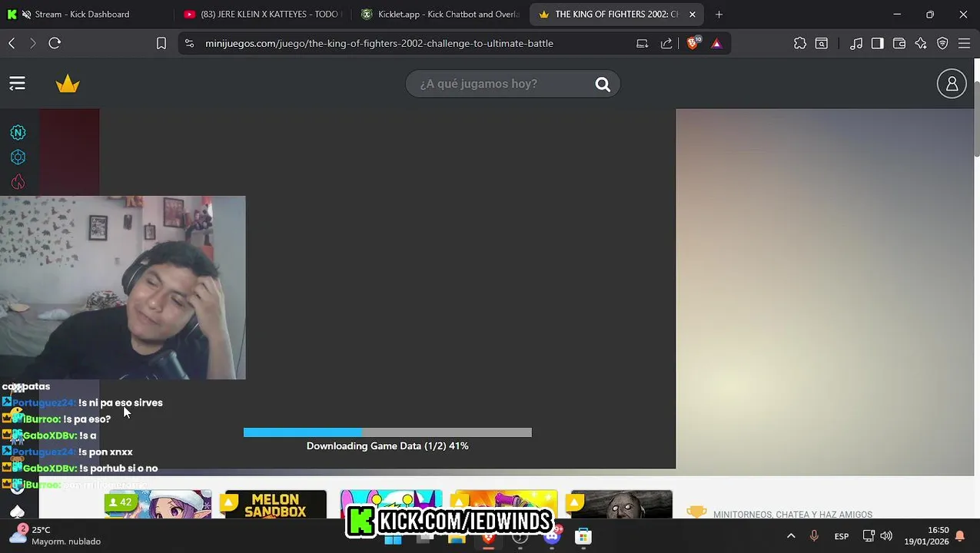Open the browser extensions puzzle icon
Screen dimensions: 980x553
click(800, 43)
